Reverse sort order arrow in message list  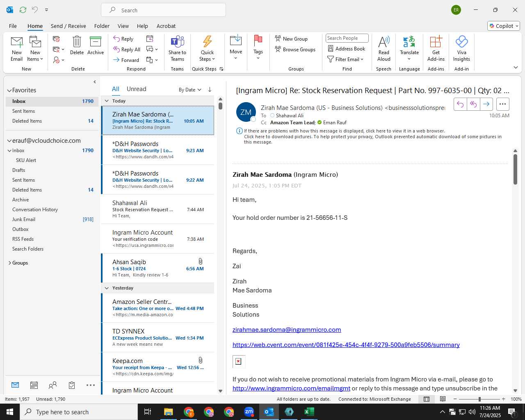(210, 89)
